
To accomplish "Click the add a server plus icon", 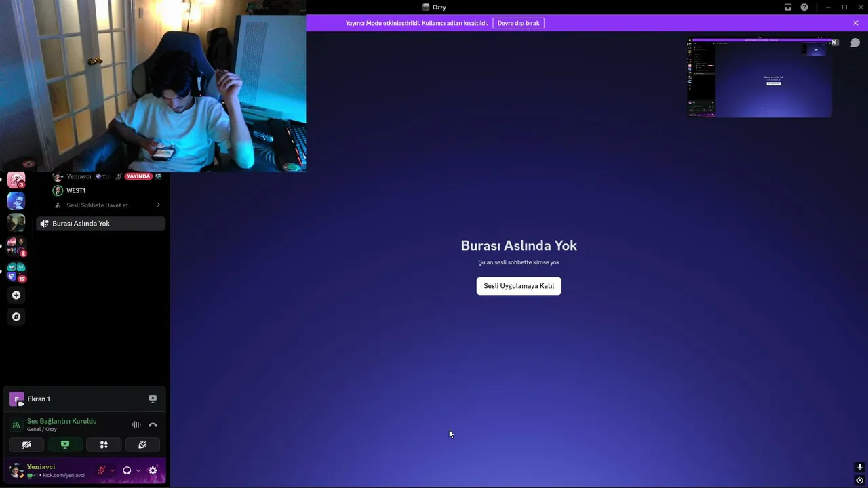I will (16, 295).
